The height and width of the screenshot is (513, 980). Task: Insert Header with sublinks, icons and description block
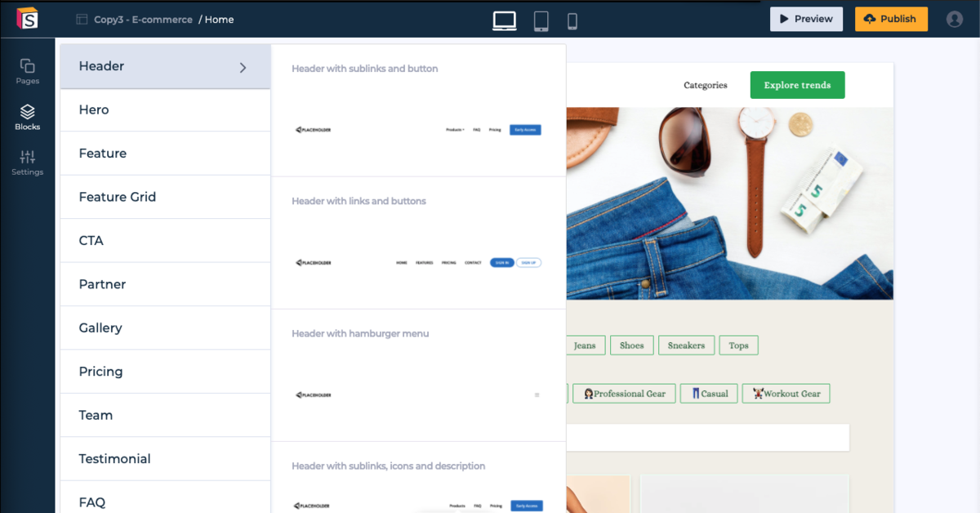tap(418, 478)
